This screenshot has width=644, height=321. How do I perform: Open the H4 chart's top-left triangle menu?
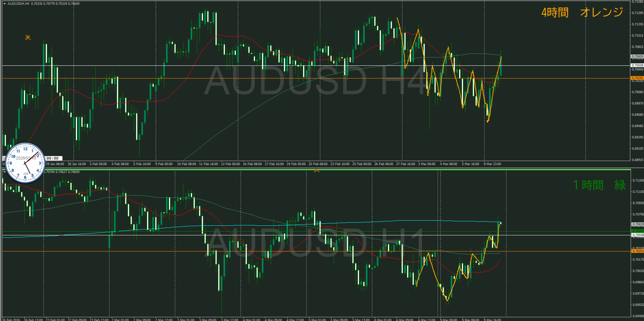click(x=4, y=4)
